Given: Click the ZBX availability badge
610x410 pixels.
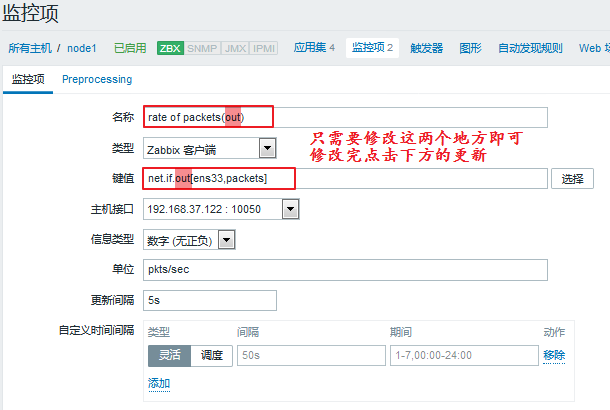Looking at the screenshot, I should coord(170,48).
